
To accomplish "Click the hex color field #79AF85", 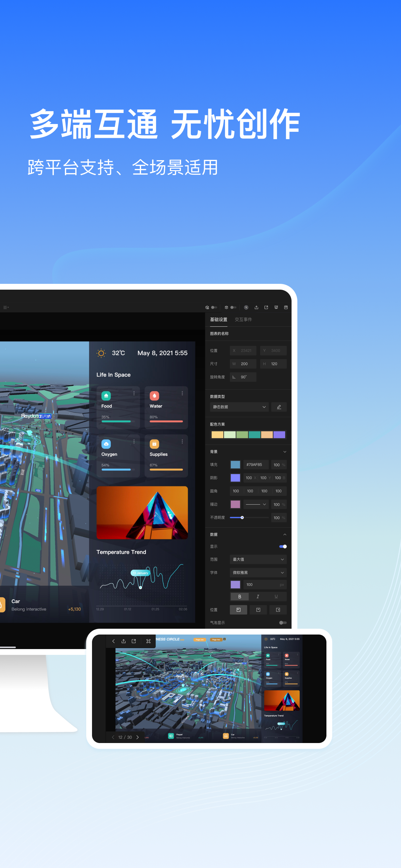I will coord(256,464).
